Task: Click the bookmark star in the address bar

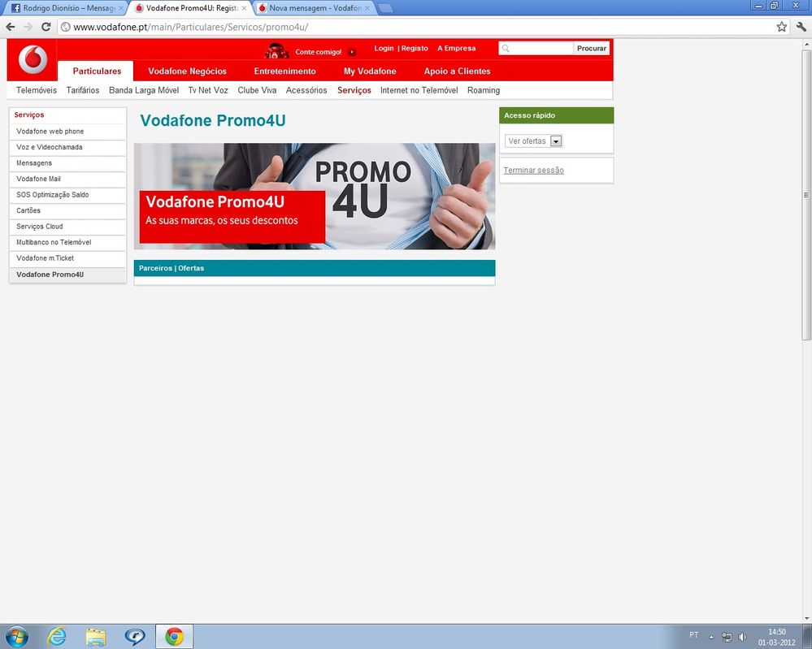Action: pyautogui.click(x=781, y=27)
